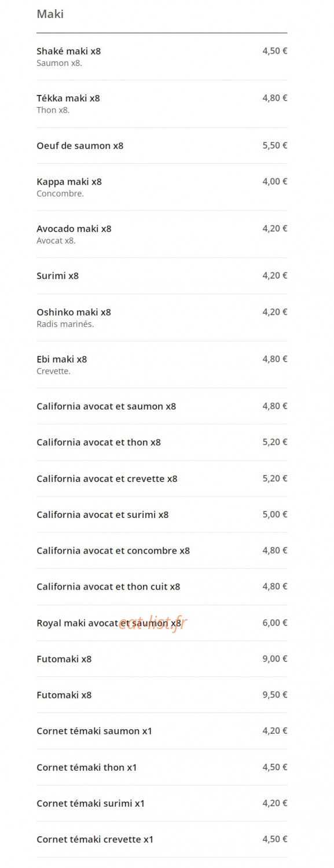
Task: Select Oshinko maki x8
Action: [x=162, y=317]
